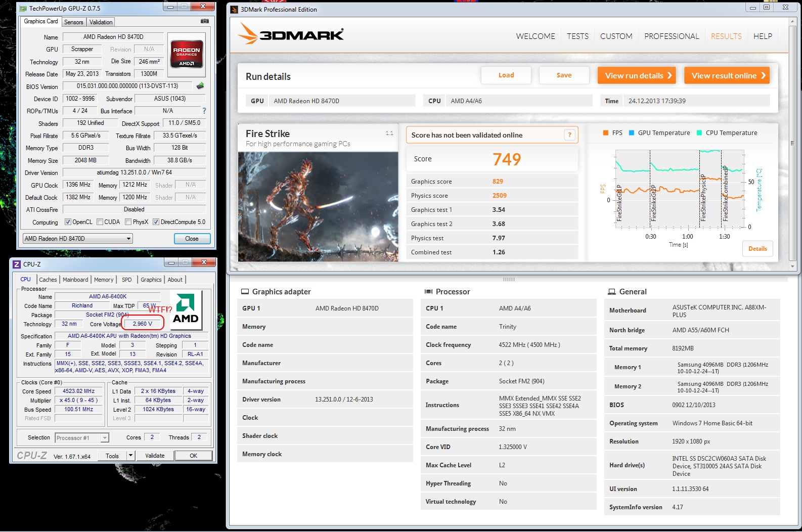
Task: Open the Processor #1 selection dropdown
Action: 82,438
